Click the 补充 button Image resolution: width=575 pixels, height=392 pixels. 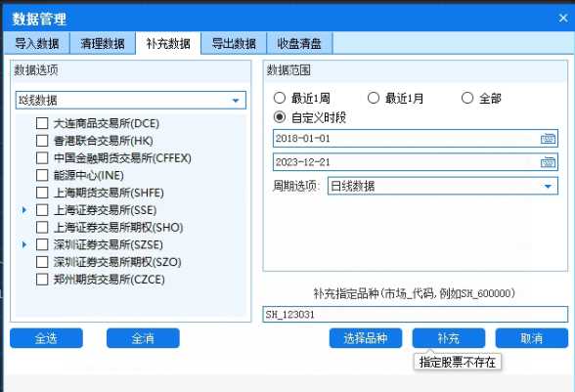(x=449, y=338)
